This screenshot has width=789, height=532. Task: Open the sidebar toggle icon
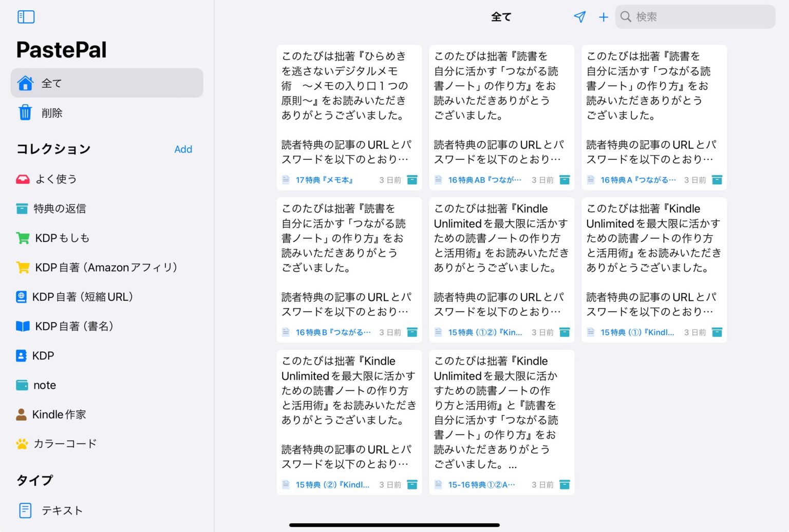[26, 16]
